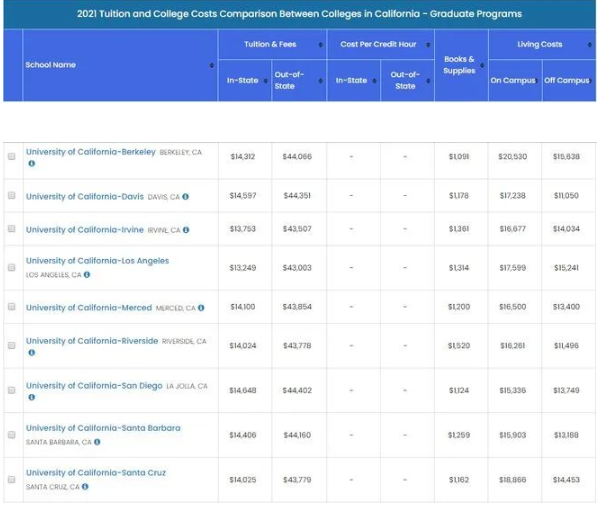The width and height of the screenshot is (597, 510).
Task: Select Santa Barbara off-campus cost $13,188
Action: [x=566, y=435]
